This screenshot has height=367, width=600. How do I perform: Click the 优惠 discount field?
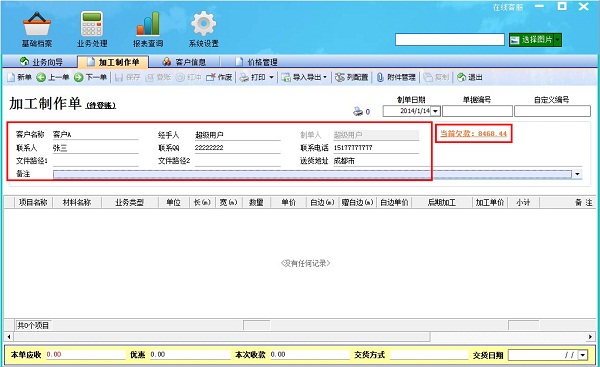[x=190, y=355]
